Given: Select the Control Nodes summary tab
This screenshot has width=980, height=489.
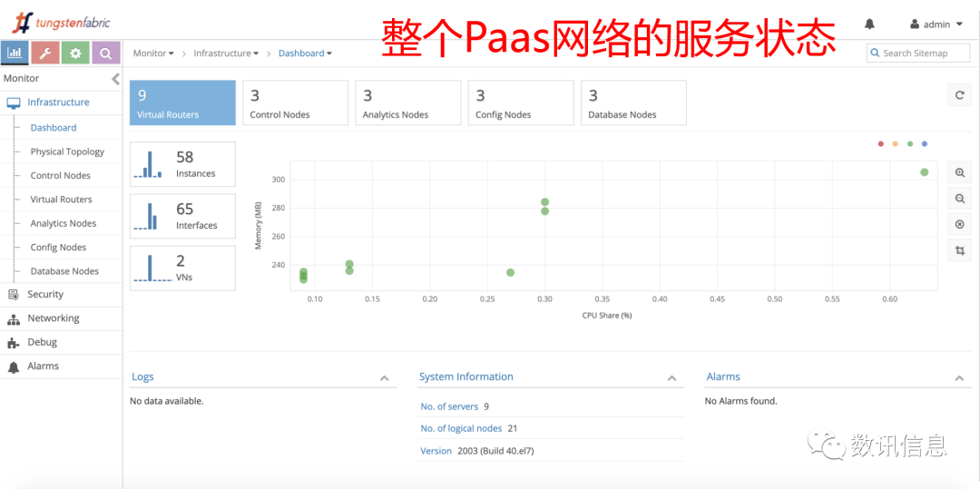Looking at the screenshot, I should (295, 103).
